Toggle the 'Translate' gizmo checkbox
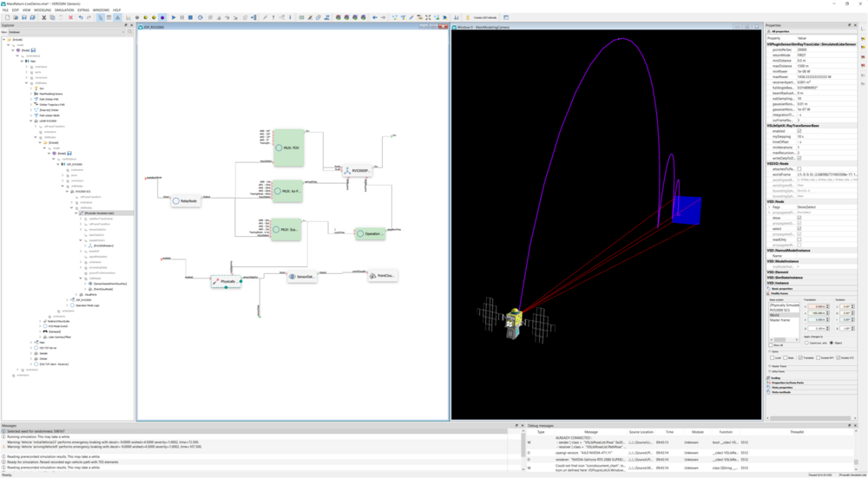Image resolution: width=868 pixels, height=478 pixels. tap(800, 358)
